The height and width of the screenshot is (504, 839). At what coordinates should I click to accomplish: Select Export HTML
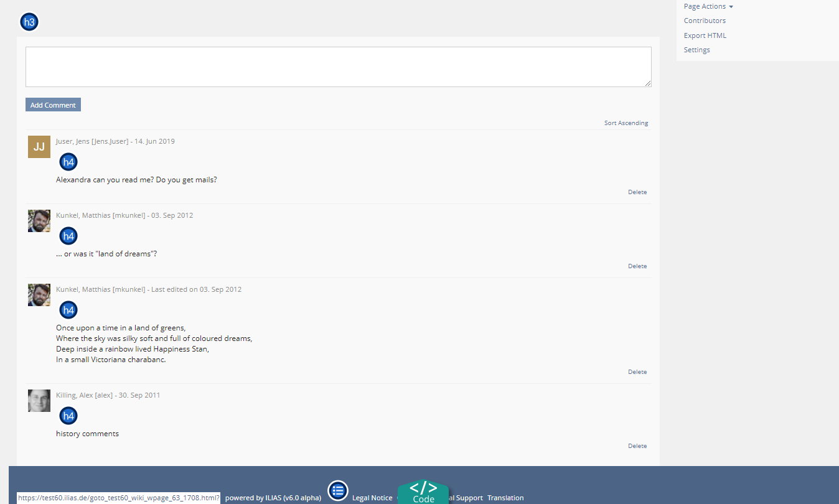point(705,35)
